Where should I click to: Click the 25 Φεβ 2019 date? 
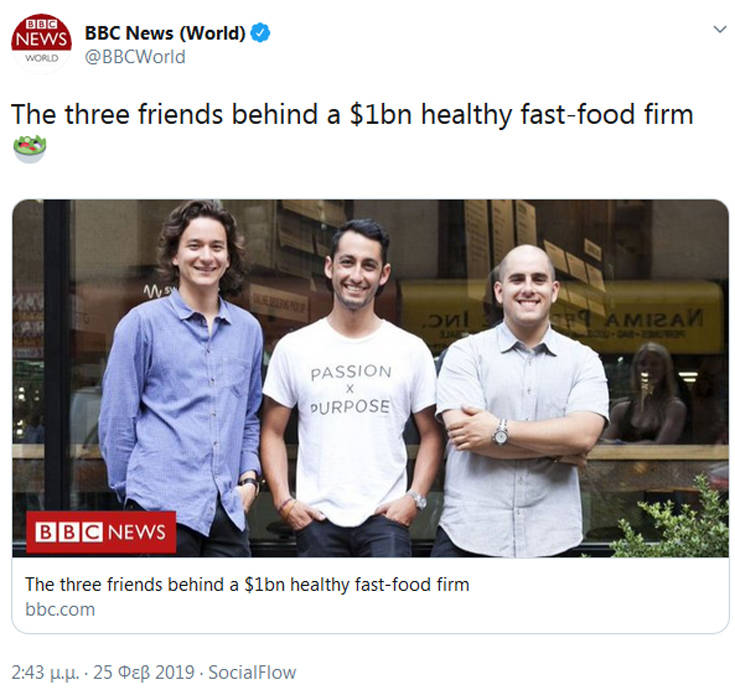143,672
